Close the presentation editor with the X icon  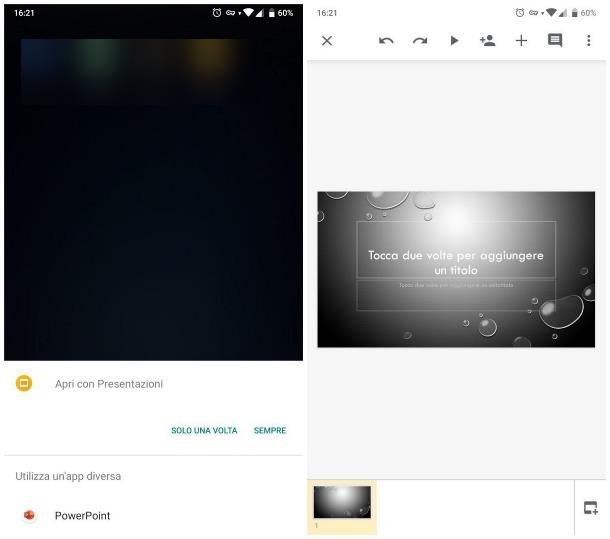[x=327, y=40]
